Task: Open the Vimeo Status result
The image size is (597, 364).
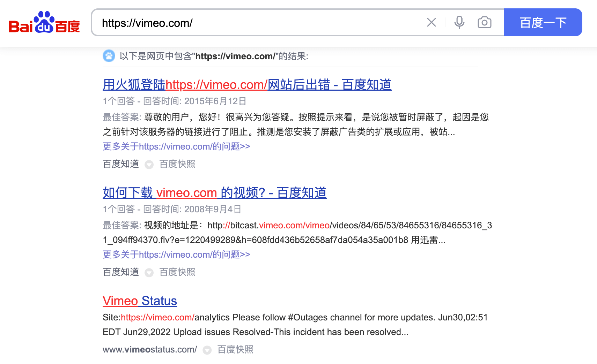Action: coord(140,301)
